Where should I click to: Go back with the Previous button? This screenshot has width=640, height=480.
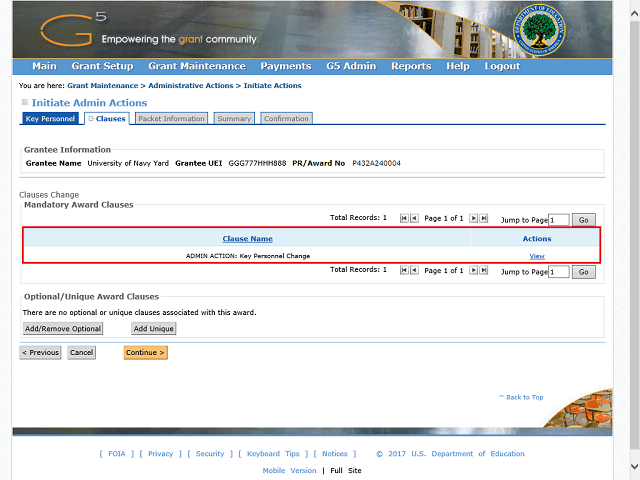point(40,352)
